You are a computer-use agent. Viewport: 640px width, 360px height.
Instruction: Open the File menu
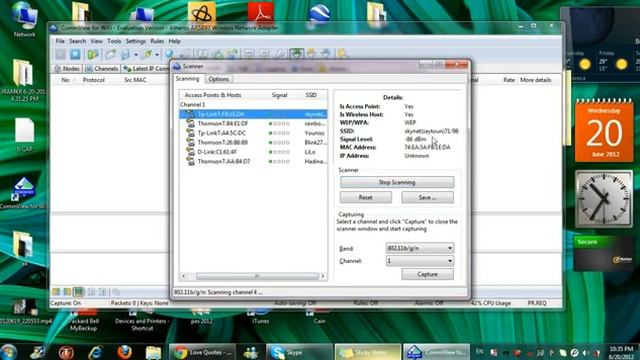(x=60, y=41)
